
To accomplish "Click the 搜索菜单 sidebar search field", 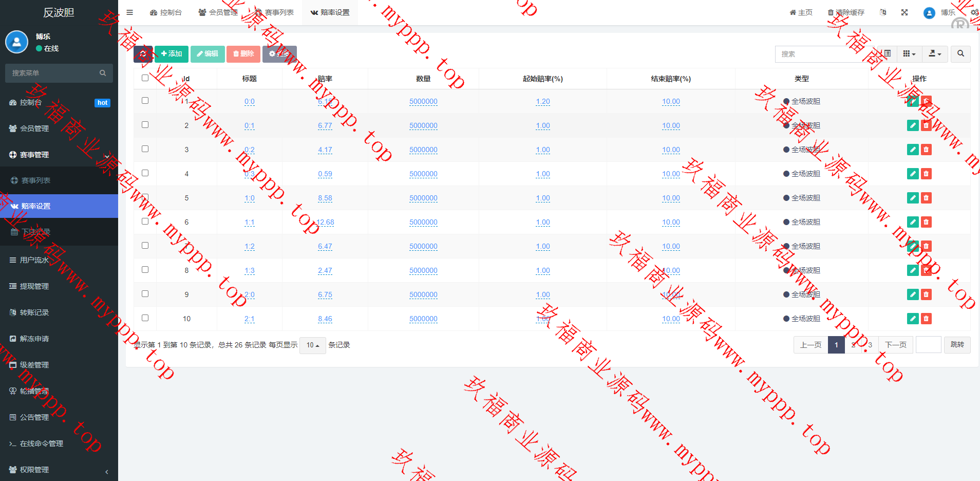I will 54,73.
